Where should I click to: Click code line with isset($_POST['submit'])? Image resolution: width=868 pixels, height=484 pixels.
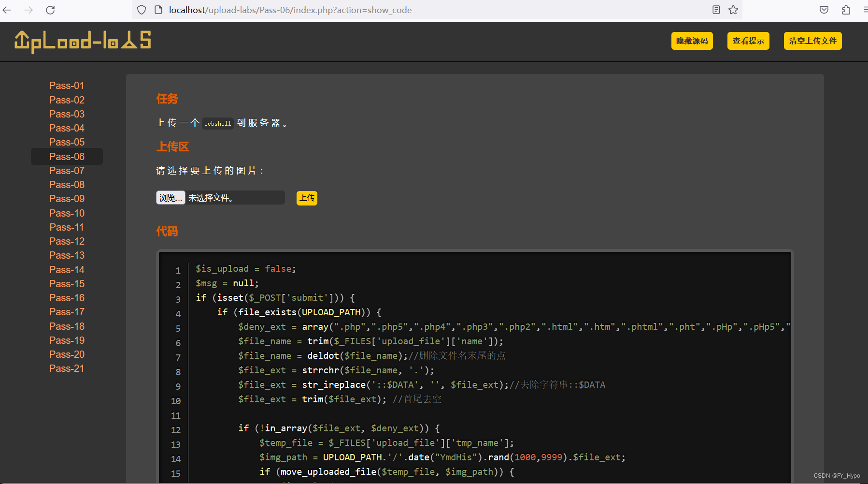click(x=275, y=298)
